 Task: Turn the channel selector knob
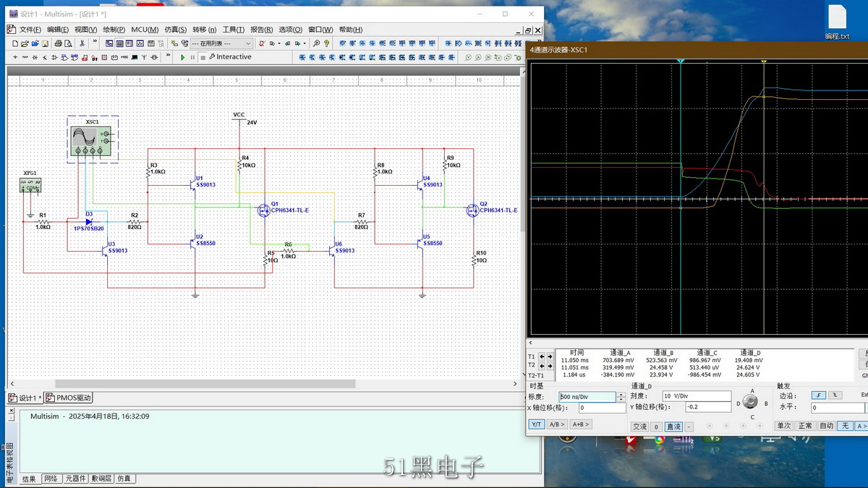coord(750,401)
